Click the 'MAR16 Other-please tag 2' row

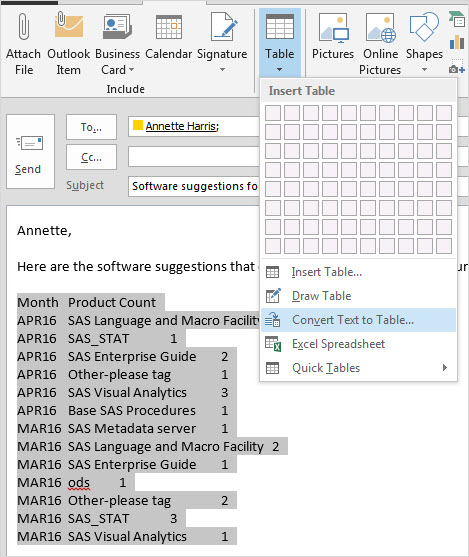[123, 501]
